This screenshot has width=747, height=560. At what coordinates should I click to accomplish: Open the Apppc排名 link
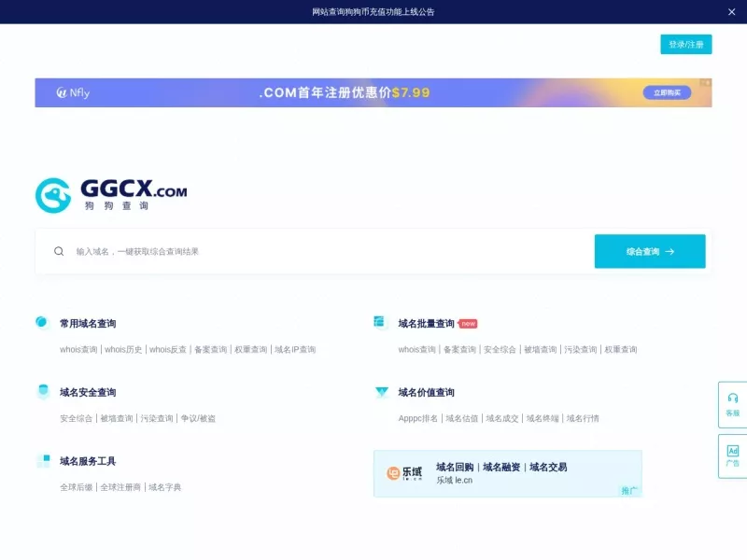tap(417, 418)
